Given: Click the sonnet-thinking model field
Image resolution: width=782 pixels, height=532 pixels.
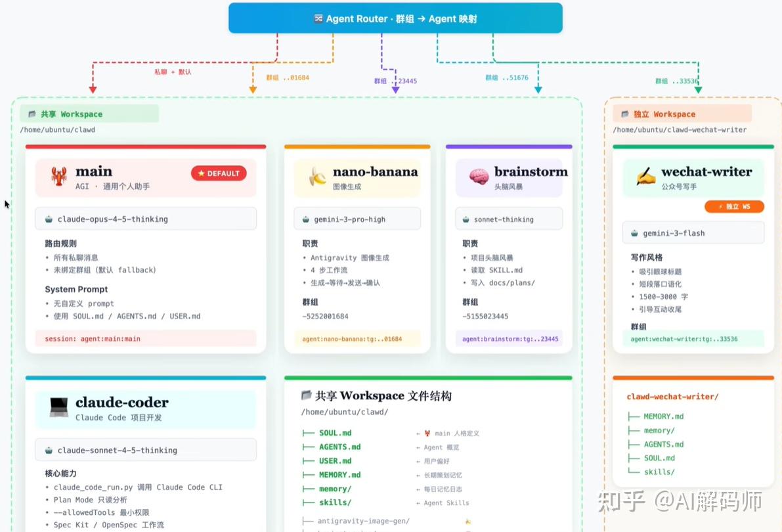Looking at the screenshot, I should pos(509,219).
